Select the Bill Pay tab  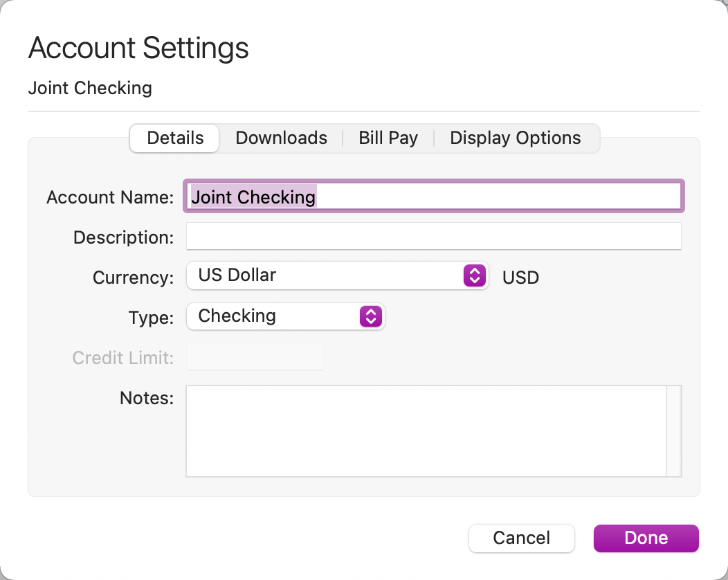pyautogui.click(x=388, y=138)
